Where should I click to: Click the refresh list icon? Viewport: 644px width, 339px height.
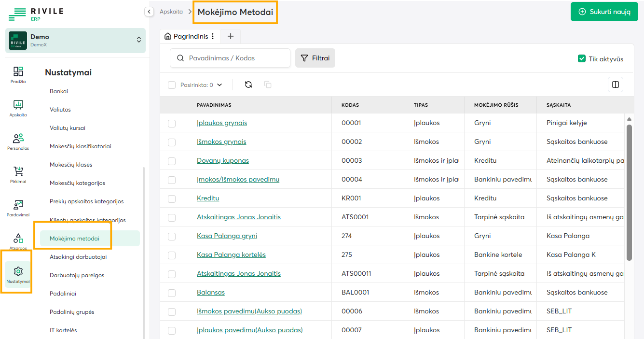point(248,85)
